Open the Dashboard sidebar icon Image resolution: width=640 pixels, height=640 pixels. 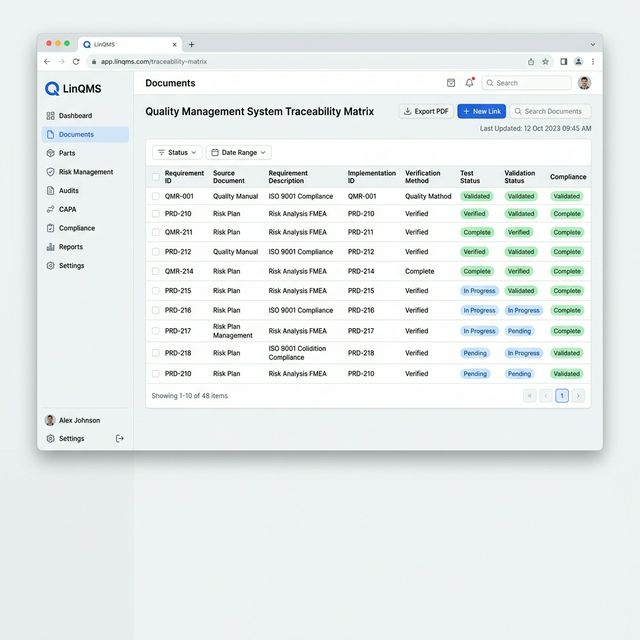[51, 116]
